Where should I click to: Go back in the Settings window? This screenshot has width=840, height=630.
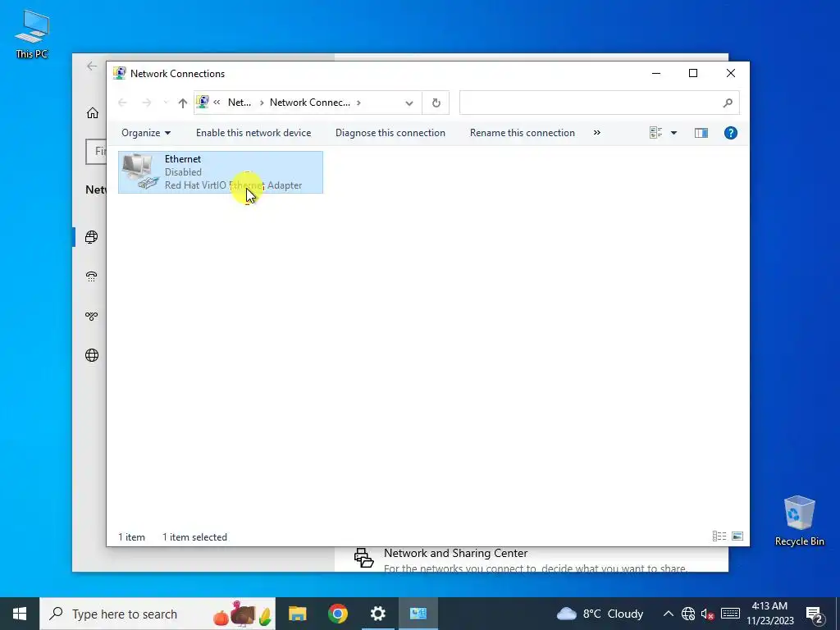point(92,66)
